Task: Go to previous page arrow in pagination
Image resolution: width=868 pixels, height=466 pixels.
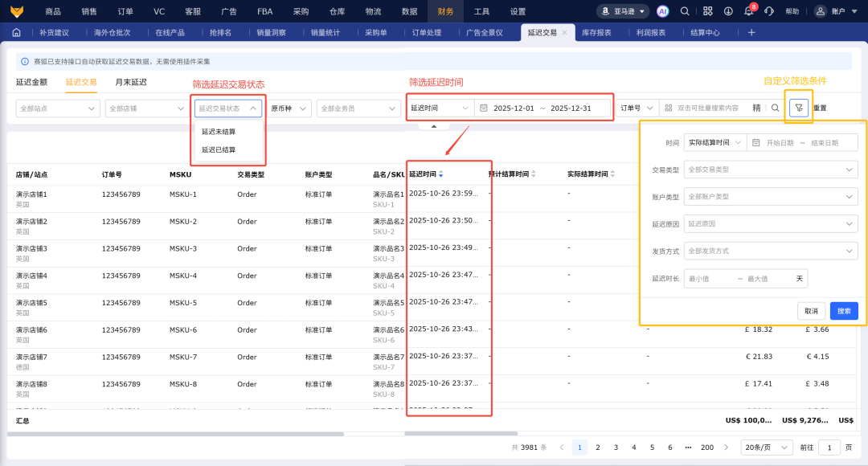Action: [561, 448]
